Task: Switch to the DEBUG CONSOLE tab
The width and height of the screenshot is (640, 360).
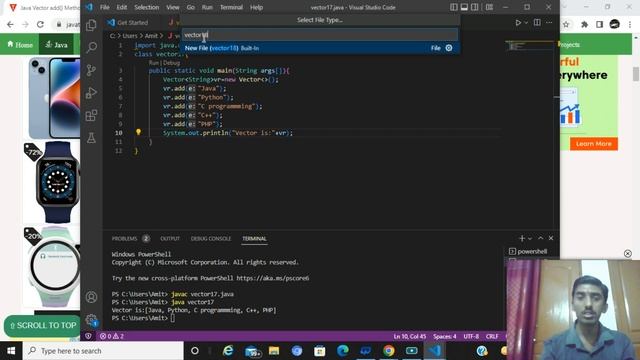Action: (211, 239)
